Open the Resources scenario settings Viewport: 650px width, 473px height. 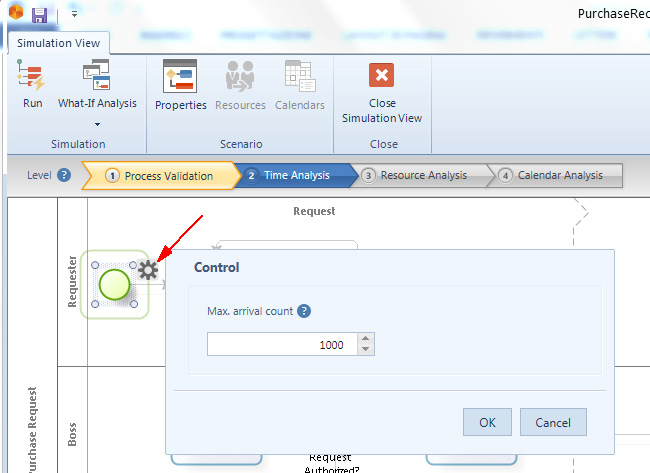[240, 85]
